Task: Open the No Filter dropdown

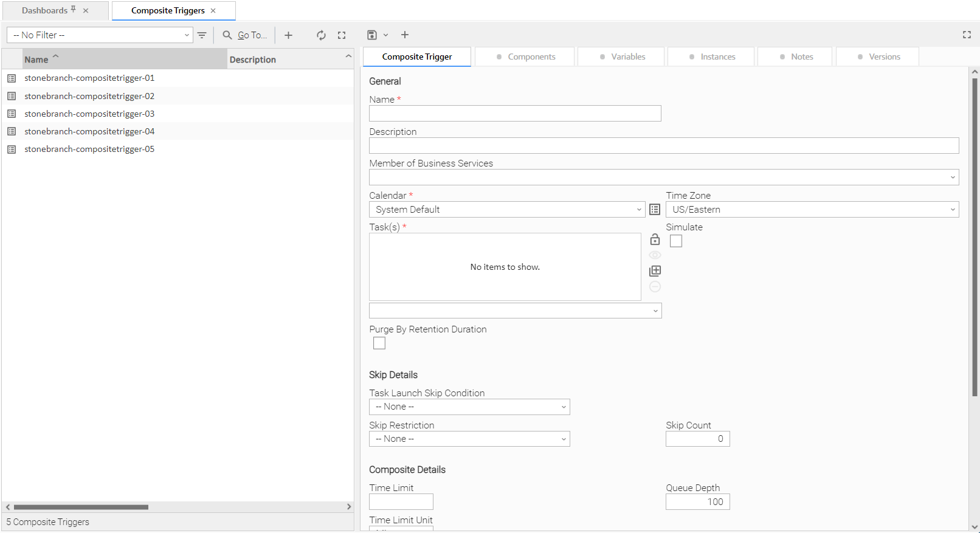Action: [x=100, y=35]
